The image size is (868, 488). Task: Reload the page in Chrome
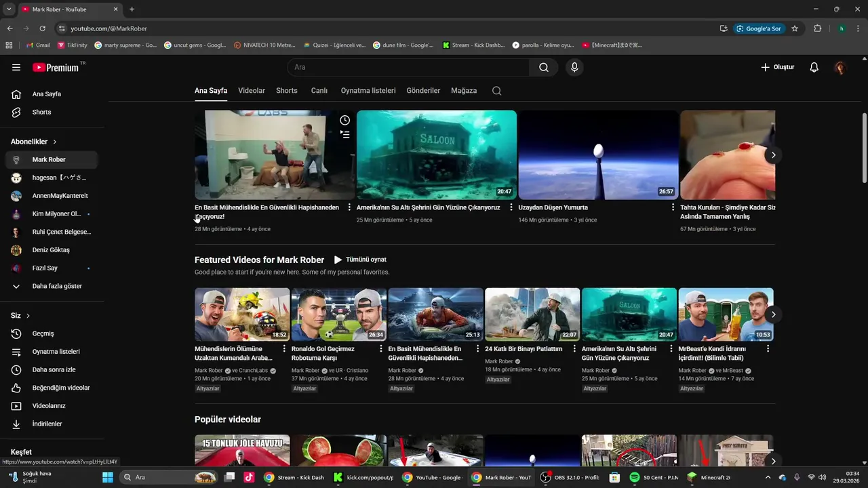(x=42, y=28)
